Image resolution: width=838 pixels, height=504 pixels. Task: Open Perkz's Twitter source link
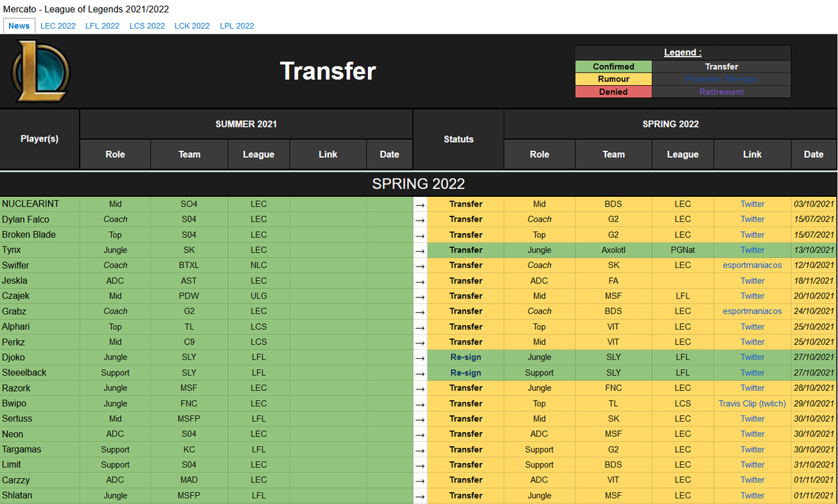[752, 342]
